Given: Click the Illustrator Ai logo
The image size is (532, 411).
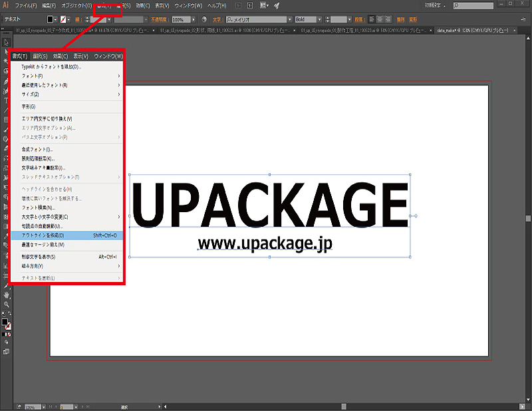Looking at the screenshot, I should 5,5.
